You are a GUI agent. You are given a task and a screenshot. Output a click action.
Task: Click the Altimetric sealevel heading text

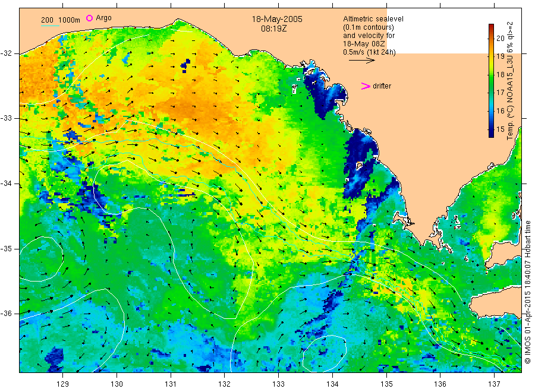coord(373,19)
